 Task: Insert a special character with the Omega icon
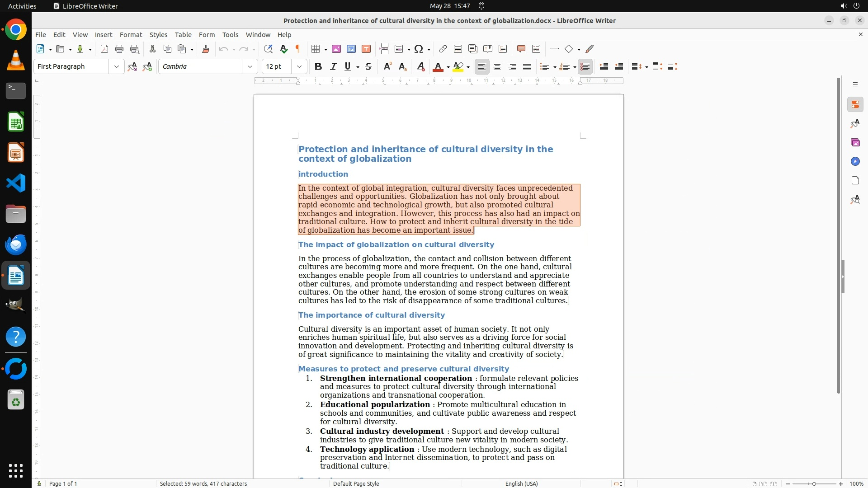click(419, 49)
